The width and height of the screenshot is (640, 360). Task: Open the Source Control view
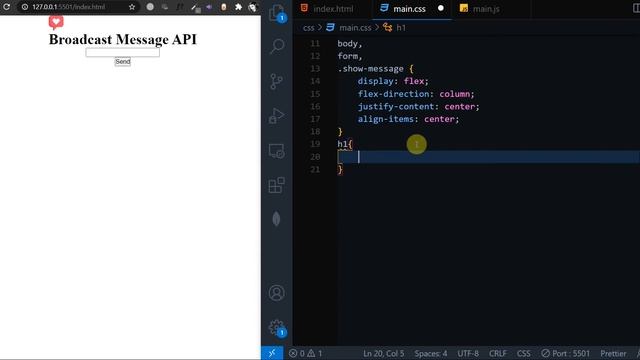(x=276, y=82)
